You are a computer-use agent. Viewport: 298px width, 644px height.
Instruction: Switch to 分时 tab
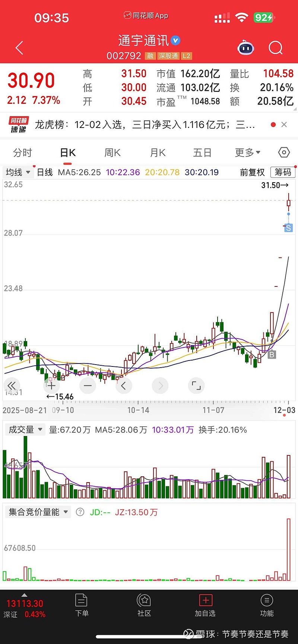(22, 153)
